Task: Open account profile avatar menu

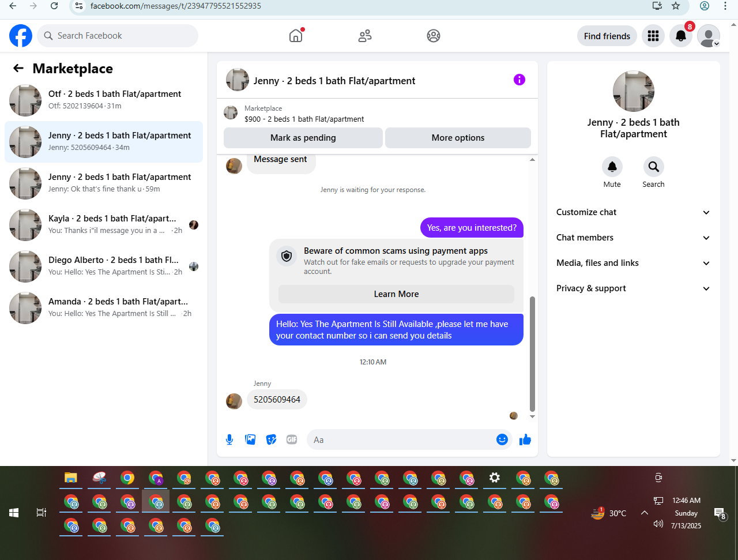Action: [x=709, y=36]
